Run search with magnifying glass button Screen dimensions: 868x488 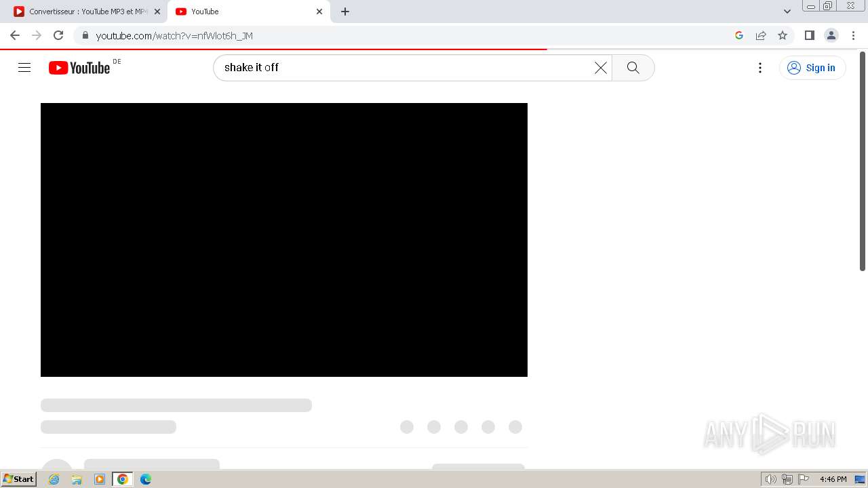(633, 67)
